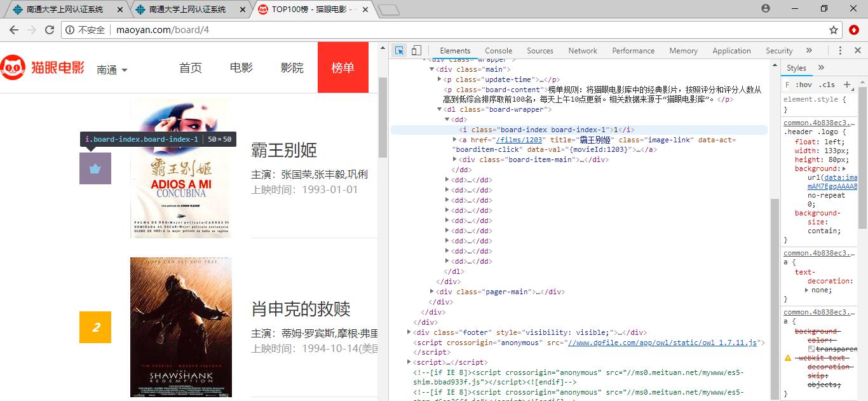Click the Styles filter input field

[788, 85]
